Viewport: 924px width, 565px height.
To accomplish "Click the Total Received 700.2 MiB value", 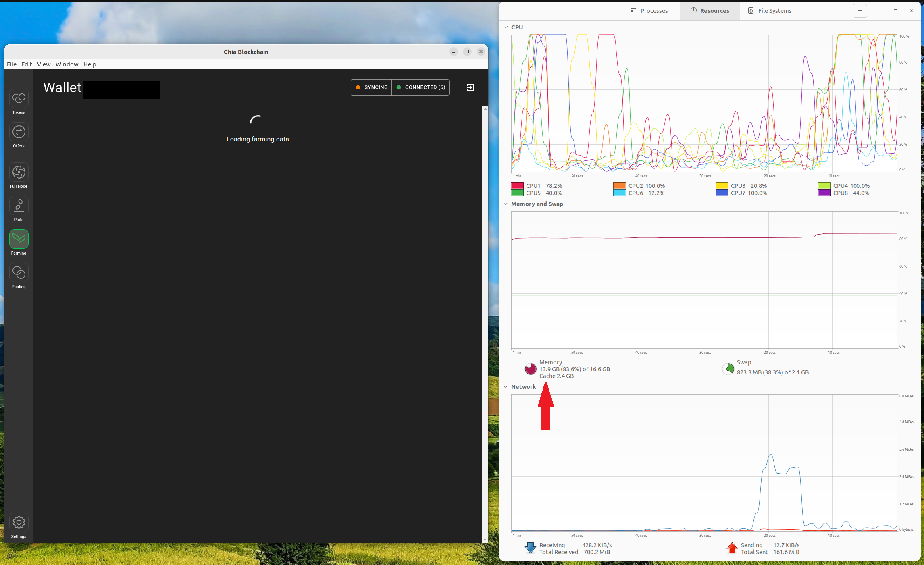I will 597,552.
